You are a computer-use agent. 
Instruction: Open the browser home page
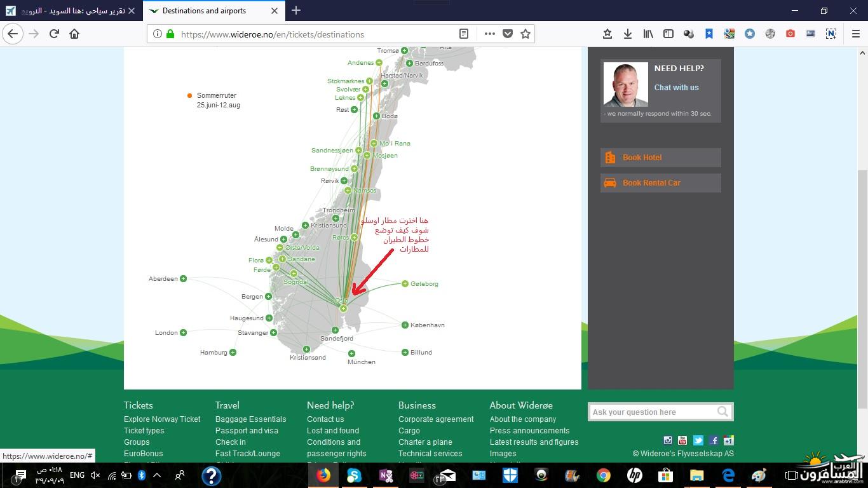pyautogui.click(x=74, y=34)
